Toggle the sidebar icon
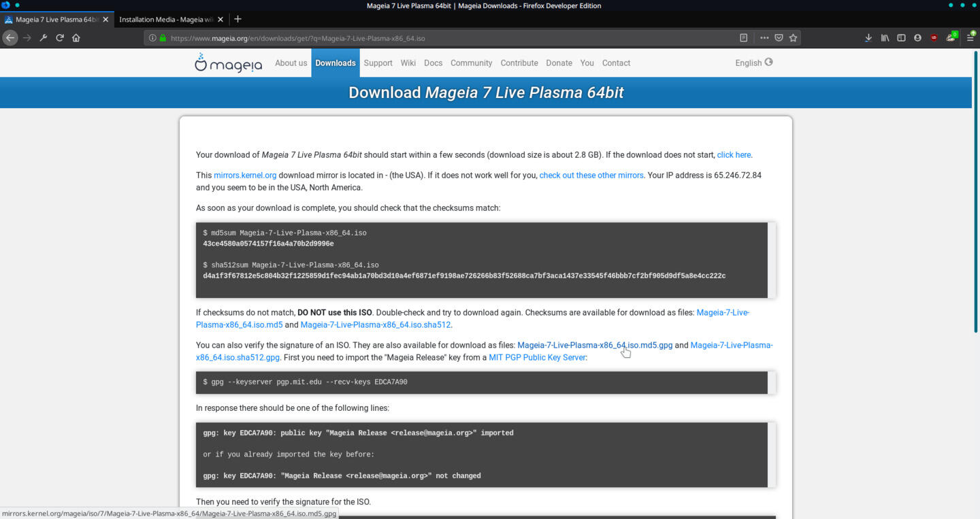980x519 pixels. pyautogui.click(x=901, y=38)
